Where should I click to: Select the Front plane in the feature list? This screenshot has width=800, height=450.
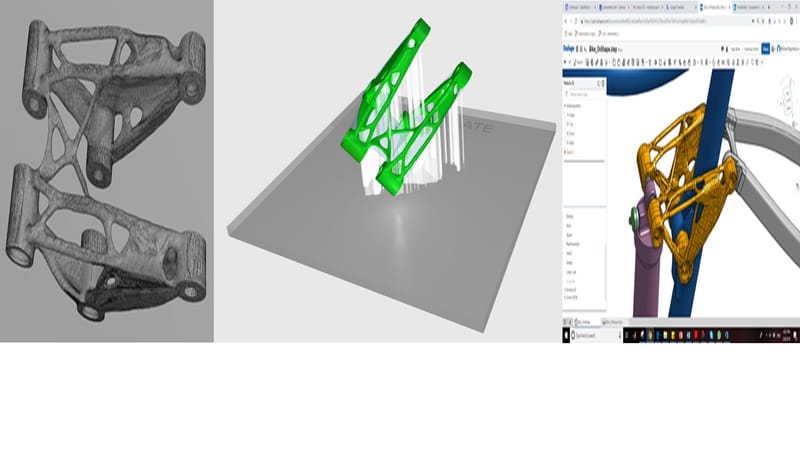[x=573, y=133]
